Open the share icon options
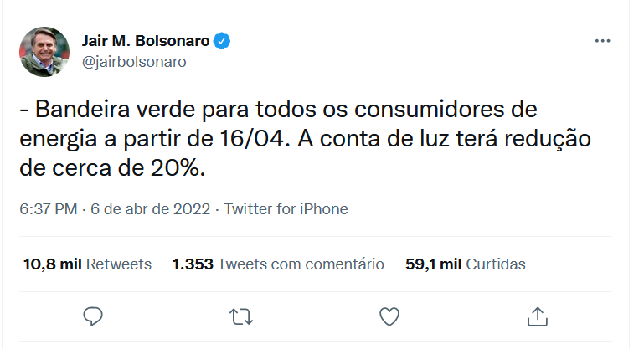Viewport: 644px width, 349px height. (x=537, y=316)
